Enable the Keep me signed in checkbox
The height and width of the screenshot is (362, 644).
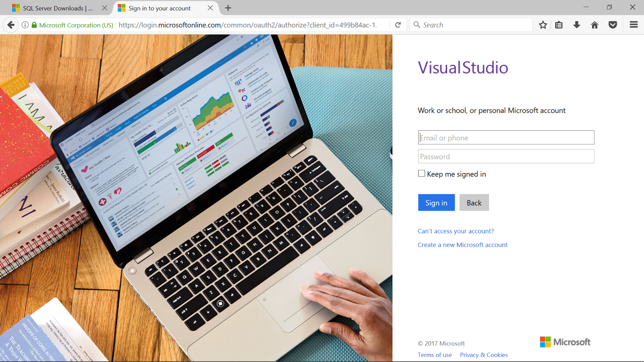pyautogui.click(x=421, y=173)
